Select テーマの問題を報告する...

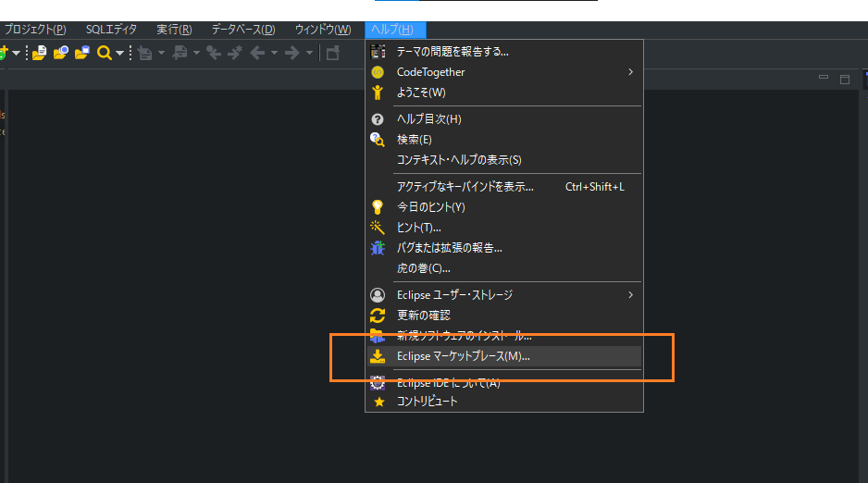pos(503,52)
